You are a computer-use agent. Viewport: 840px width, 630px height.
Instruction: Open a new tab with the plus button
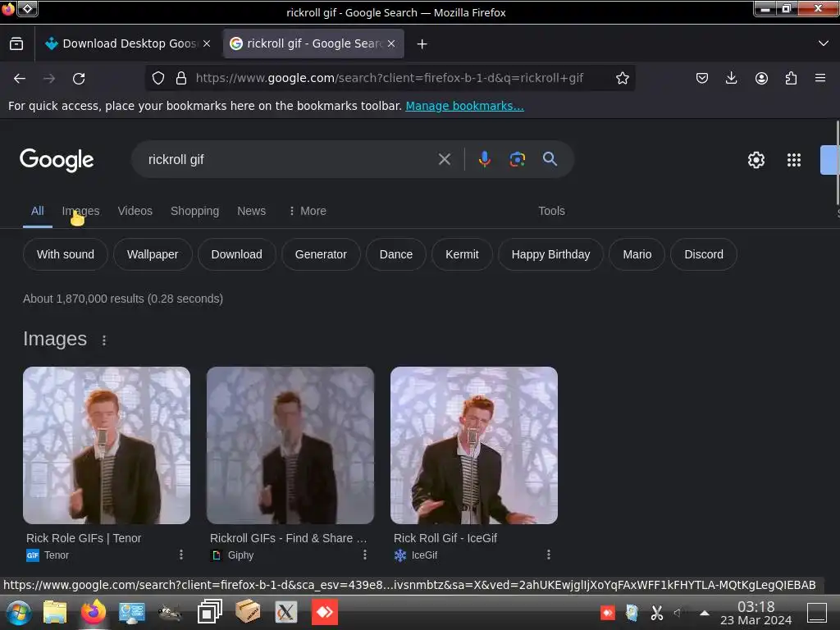pos(422,44)
